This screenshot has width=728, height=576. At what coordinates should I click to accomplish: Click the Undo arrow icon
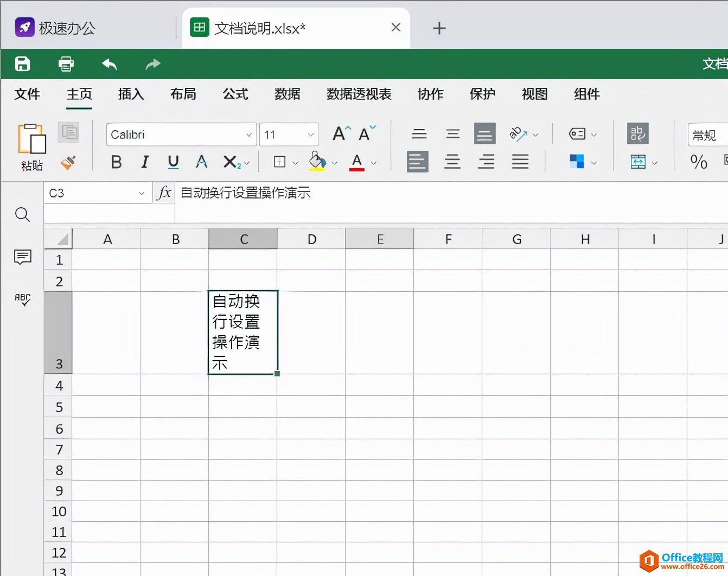click(108, 63)
